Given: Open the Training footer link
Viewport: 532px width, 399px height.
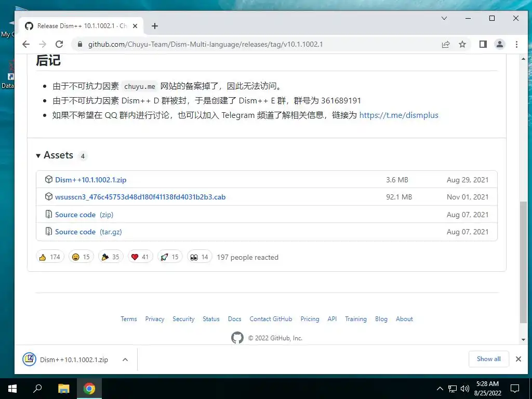Looking at the screenshot, I should 356,319.
